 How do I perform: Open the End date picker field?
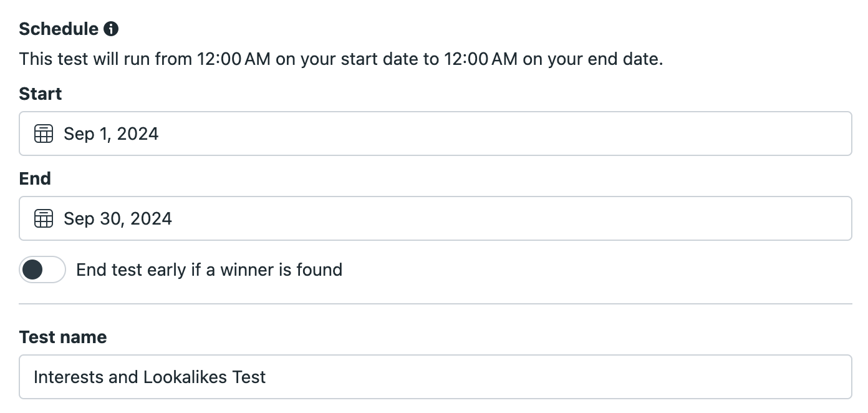click(435, 218)
